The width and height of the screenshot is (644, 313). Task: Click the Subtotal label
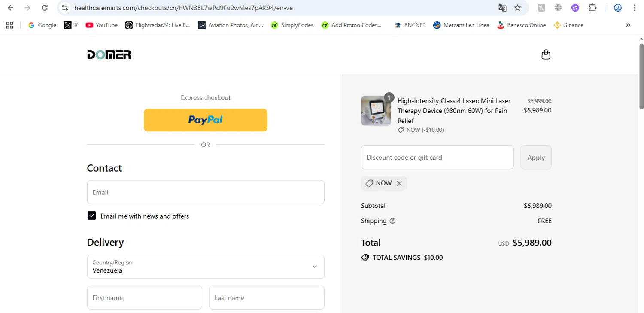[x=373, y=206]
